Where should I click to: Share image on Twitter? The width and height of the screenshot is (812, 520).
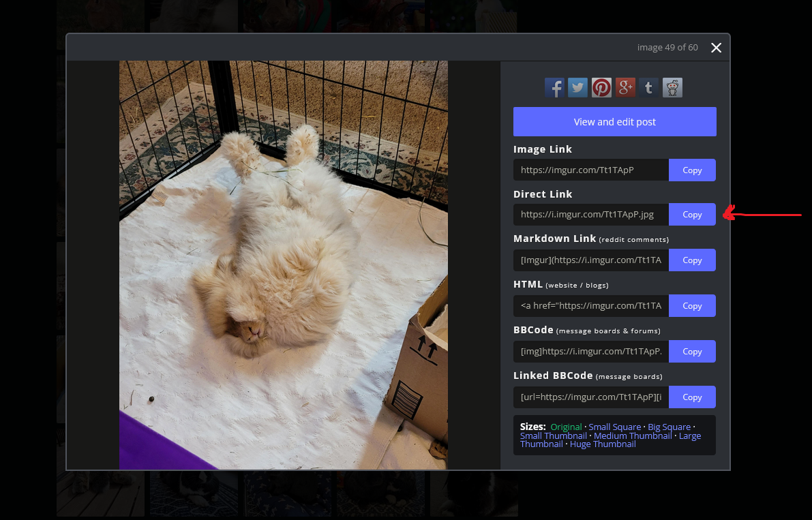tap(578, 87)
